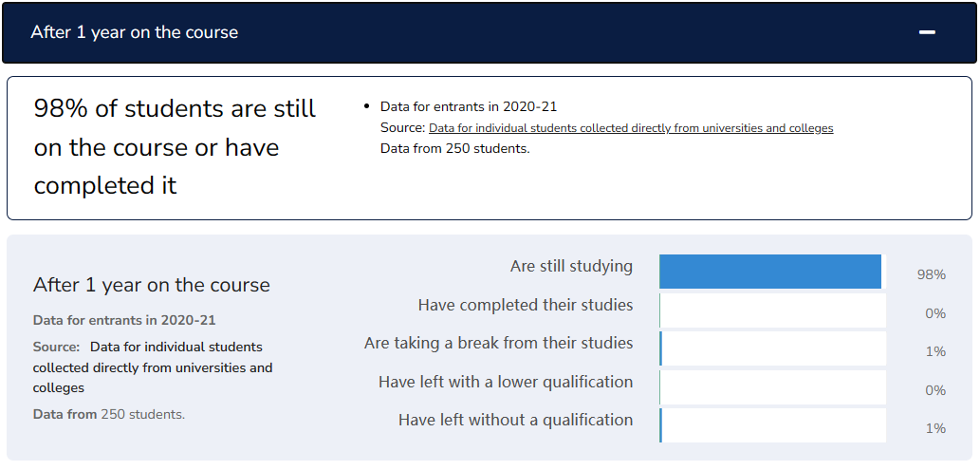Screen dimensions: 980x470
Task: Collapse section using the minus icon
Action: [x=927, y=32]
